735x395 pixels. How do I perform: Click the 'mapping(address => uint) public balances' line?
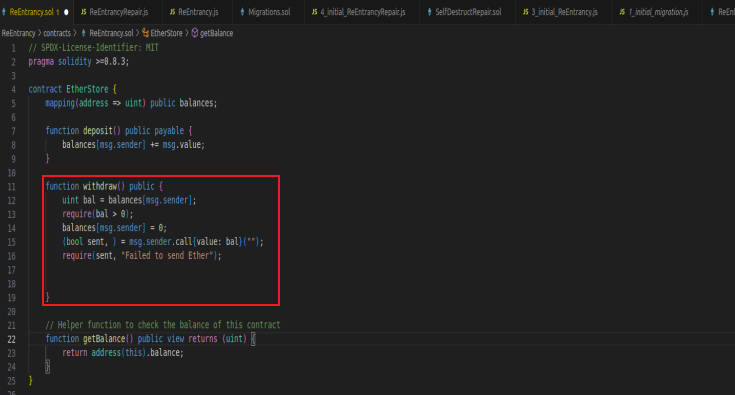(131, 103)
